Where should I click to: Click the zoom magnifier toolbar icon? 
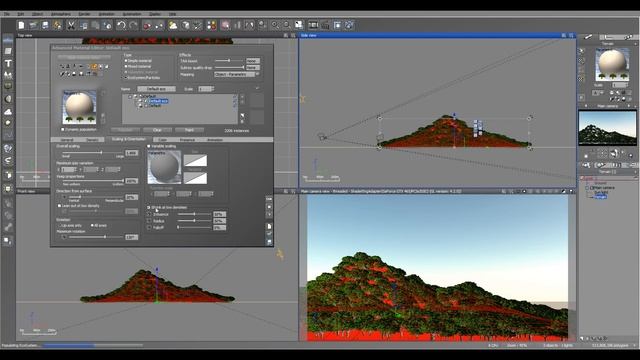coord(275,25)
